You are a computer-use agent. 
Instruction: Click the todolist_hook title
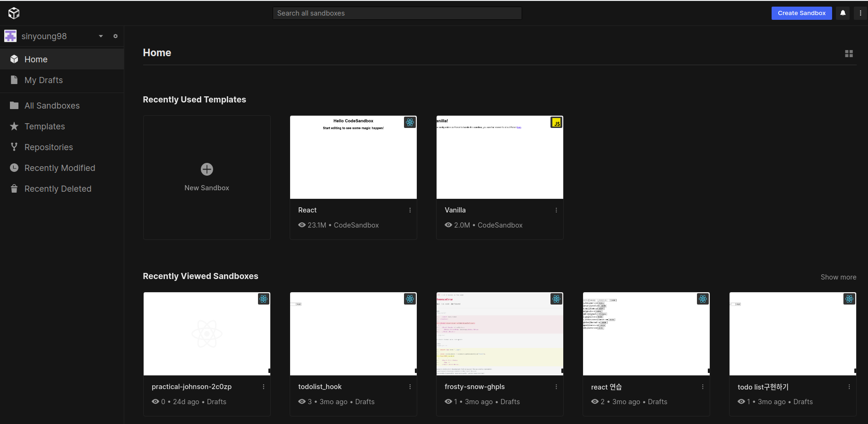click(x=320, y=387)
